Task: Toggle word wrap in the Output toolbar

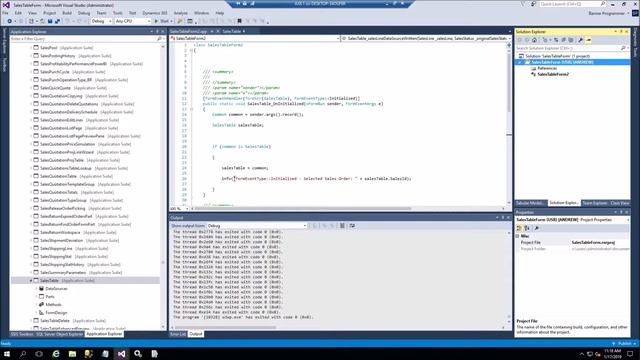Action: point(352,226)
